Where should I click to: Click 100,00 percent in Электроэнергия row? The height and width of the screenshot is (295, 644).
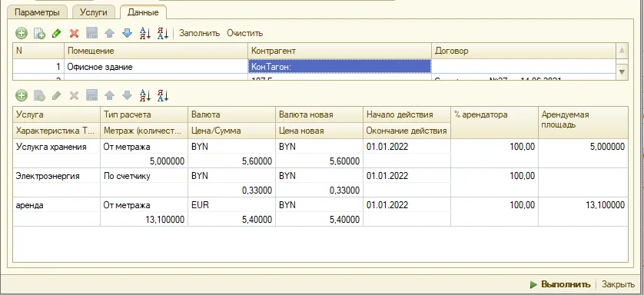[x=494, y=176]
